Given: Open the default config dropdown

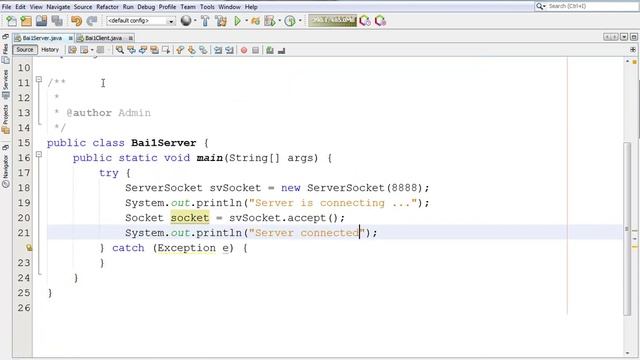Looking at the screenshot, I should (x=141, y=21).
